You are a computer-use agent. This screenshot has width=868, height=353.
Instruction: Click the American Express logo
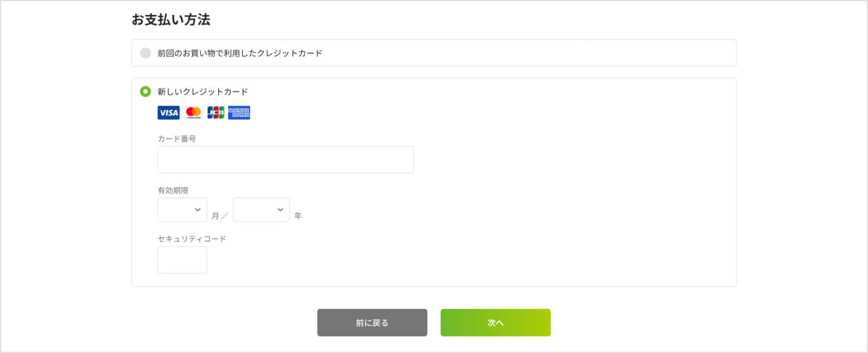point(239,112)
